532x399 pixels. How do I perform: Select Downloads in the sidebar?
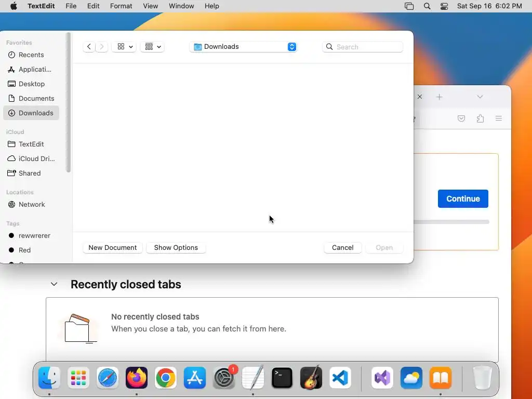[x=31, y=113]
